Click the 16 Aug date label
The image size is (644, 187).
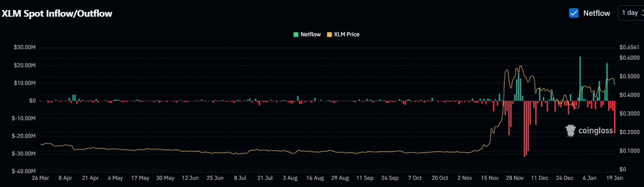(315, 178)
